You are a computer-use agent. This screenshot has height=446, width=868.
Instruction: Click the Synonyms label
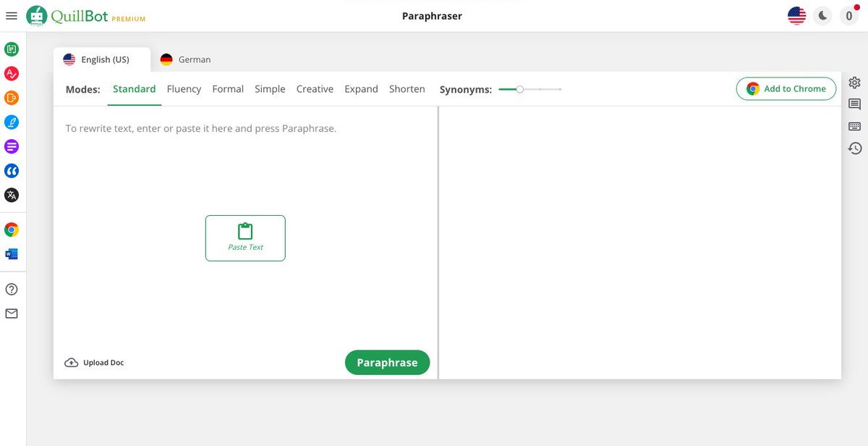click(466, 90)
